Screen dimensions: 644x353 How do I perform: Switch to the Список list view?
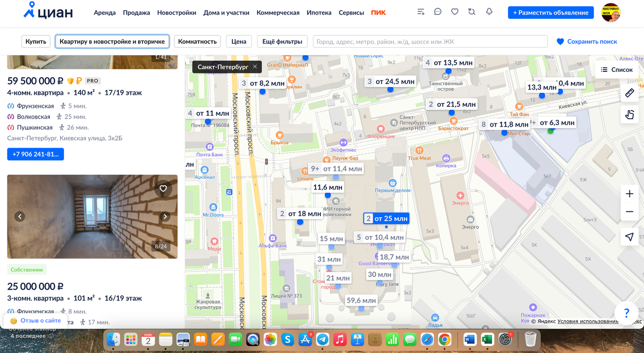(617, 70)
